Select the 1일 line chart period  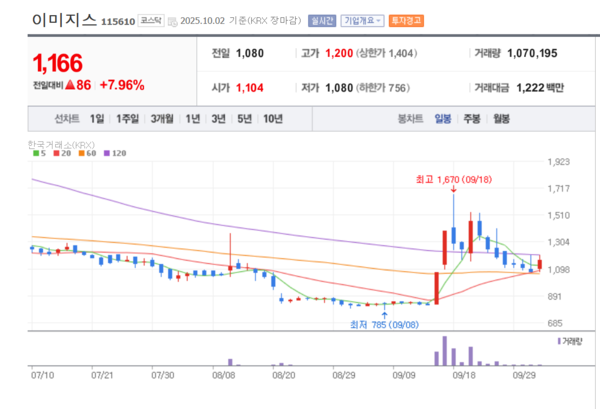(x=97, y=118)
